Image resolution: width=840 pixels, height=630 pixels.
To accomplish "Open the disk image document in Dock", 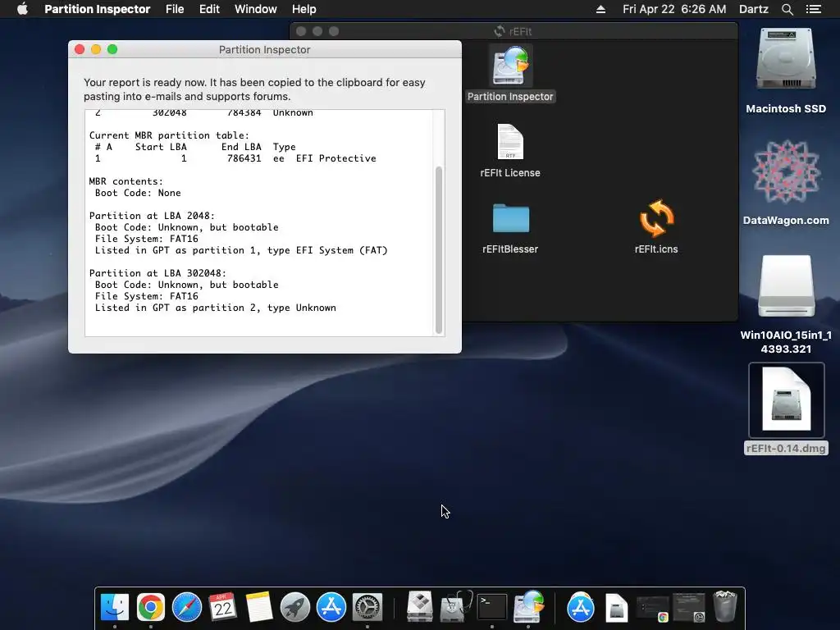I will pyautogui.click(x=617, y=608).
